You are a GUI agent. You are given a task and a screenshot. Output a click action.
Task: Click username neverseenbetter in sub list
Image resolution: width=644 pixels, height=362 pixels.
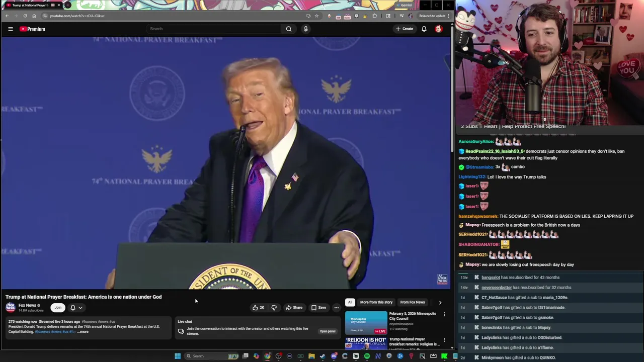pos(496,288)
